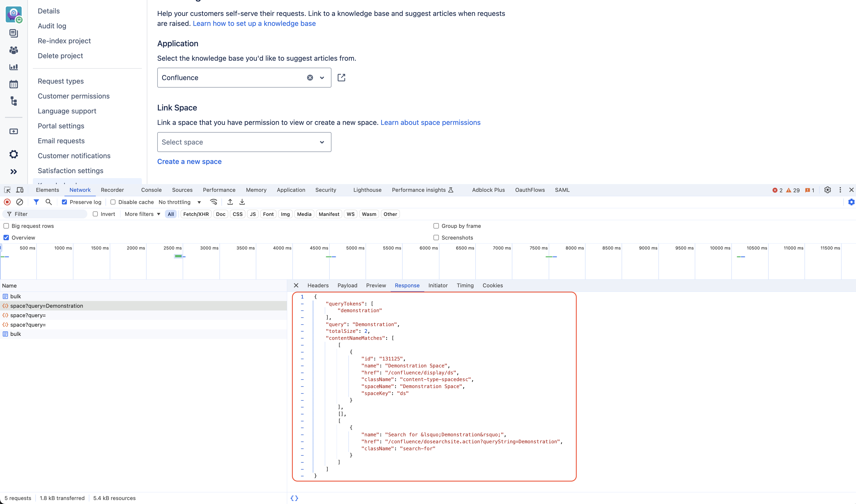Switch to the Console tab
This screenshot has width=856, height=504.
[151, 190]
